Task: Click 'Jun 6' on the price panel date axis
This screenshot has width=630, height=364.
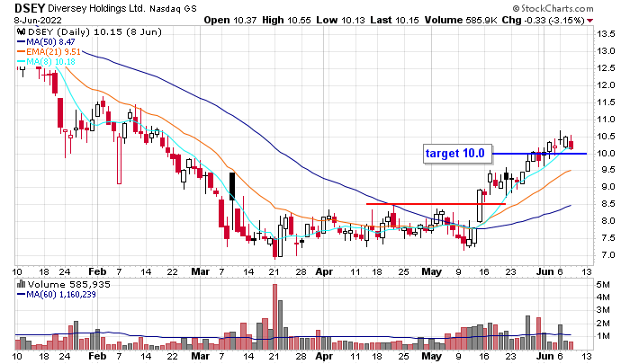Action: point(550,271)
